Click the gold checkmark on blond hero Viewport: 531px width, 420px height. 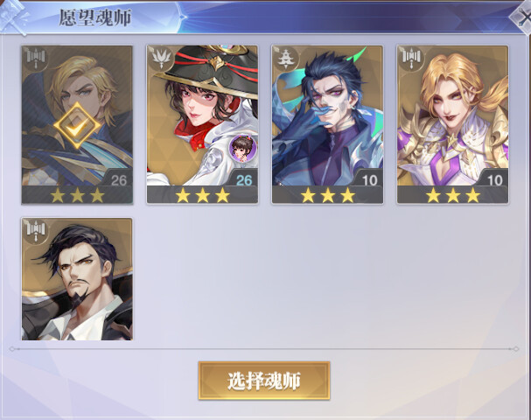[x=77, y=125]
